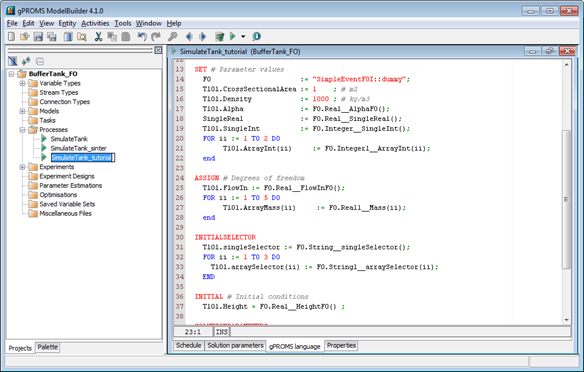
Task: Select the Connection Types folder
Action: [x=64, y=102]
